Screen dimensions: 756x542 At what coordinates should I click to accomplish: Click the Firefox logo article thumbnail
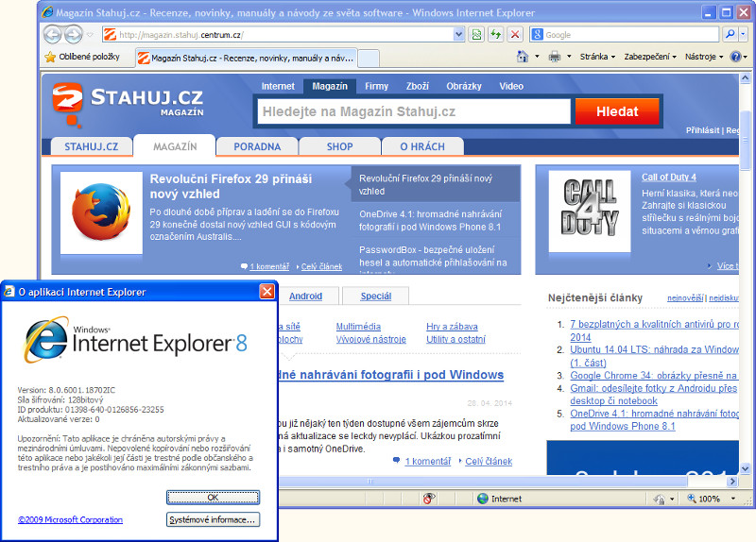click(x=101, y=212)
